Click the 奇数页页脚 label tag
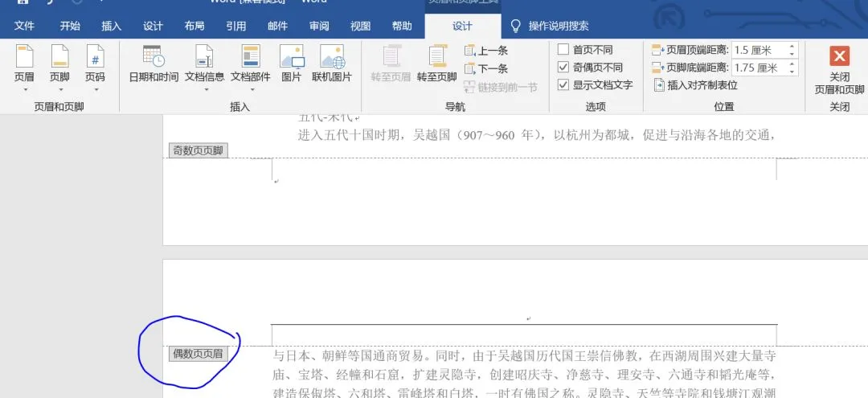This screenshot has height=398, width=868. point(199,150)
